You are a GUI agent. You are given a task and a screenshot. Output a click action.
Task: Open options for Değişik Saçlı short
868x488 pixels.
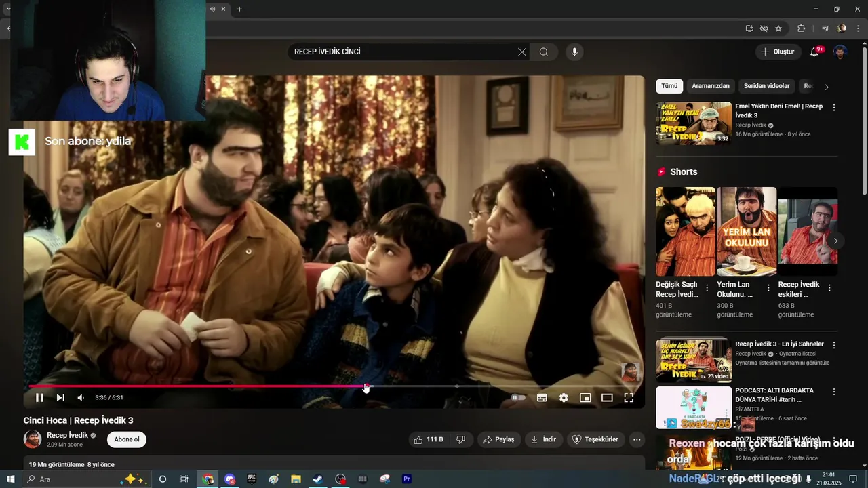click(x=707, y=288)
